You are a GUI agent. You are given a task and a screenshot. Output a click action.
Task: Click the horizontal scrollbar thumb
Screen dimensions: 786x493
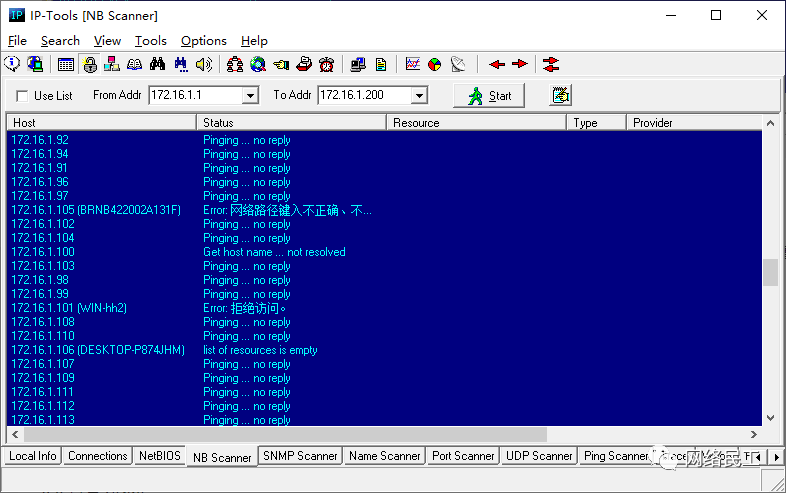click(x=285, y=434)
